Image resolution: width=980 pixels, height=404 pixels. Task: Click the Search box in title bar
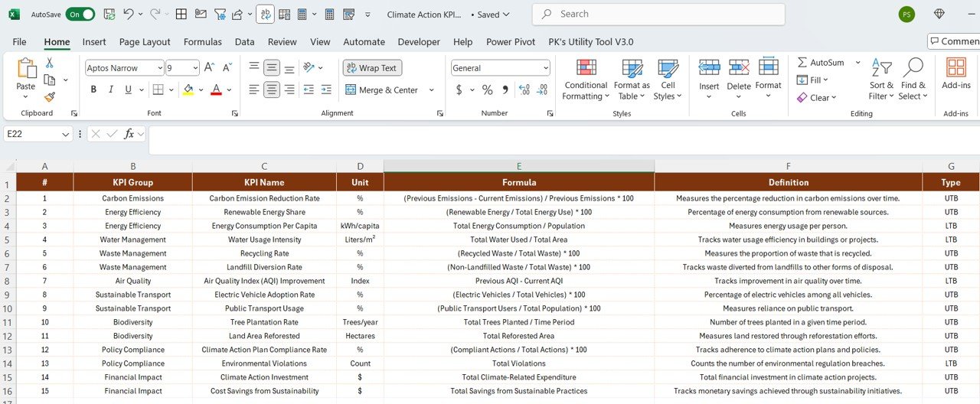pos(658,14)
